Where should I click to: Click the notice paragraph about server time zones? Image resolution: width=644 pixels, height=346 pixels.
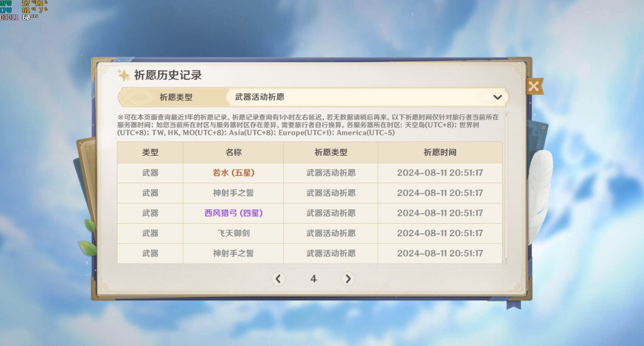pyautogui.click(x=308, y=125)
